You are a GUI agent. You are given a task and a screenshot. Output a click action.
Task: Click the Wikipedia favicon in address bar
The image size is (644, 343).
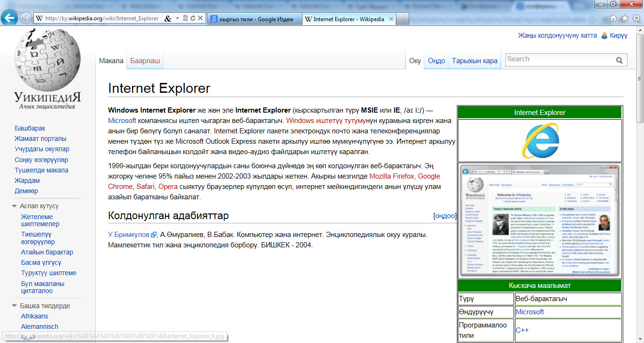coord(39,18)
